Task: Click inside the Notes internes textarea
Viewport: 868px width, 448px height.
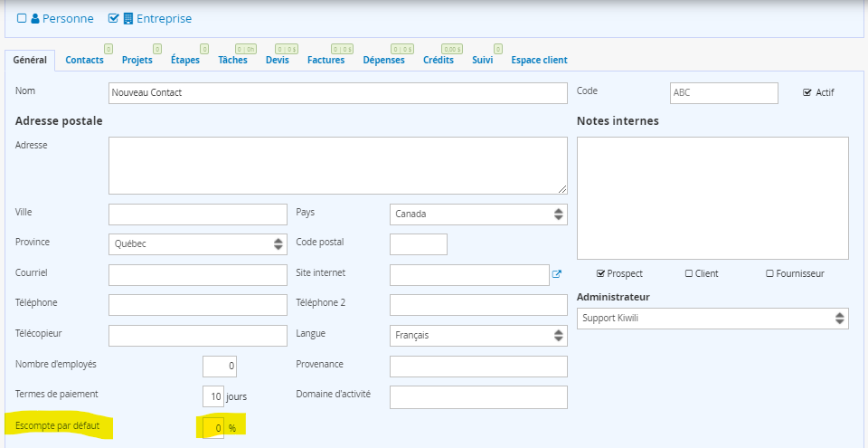Action: (712, 198)
